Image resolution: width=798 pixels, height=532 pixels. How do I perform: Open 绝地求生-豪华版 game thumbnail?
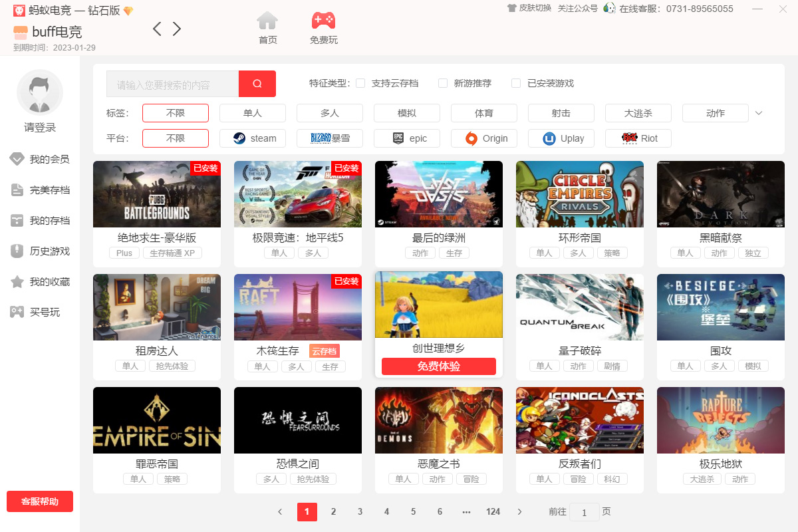(157, 194)
